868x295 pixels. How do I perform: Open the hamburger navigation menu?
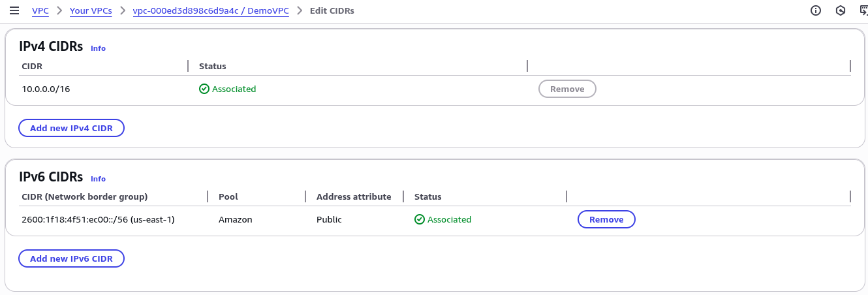[x=14, y=10]
